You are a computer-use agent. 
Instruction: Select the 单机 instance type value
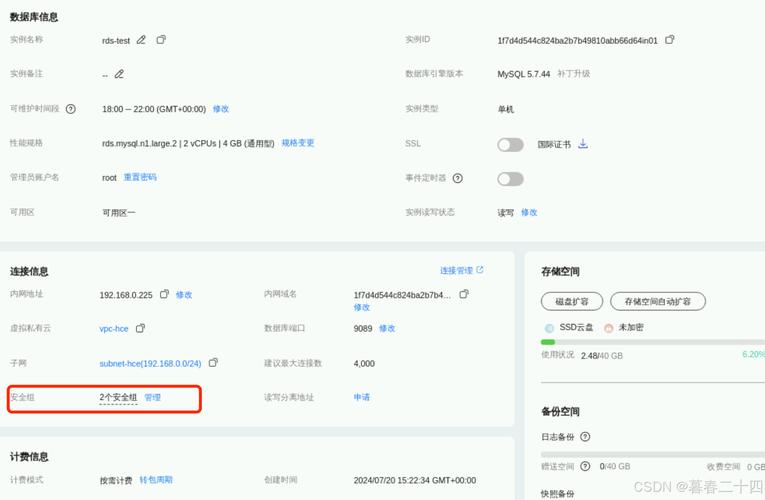[x=505, y=109]
